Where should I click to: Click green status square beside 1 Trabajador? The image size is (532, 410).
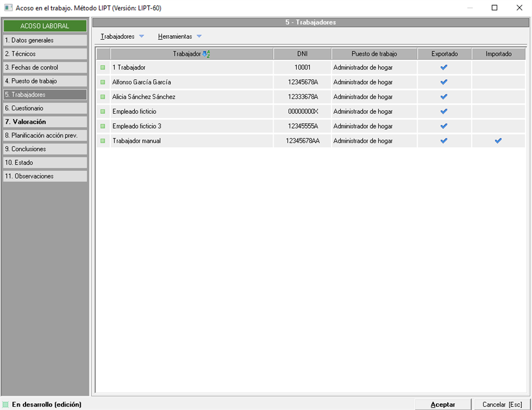[103, 67]
